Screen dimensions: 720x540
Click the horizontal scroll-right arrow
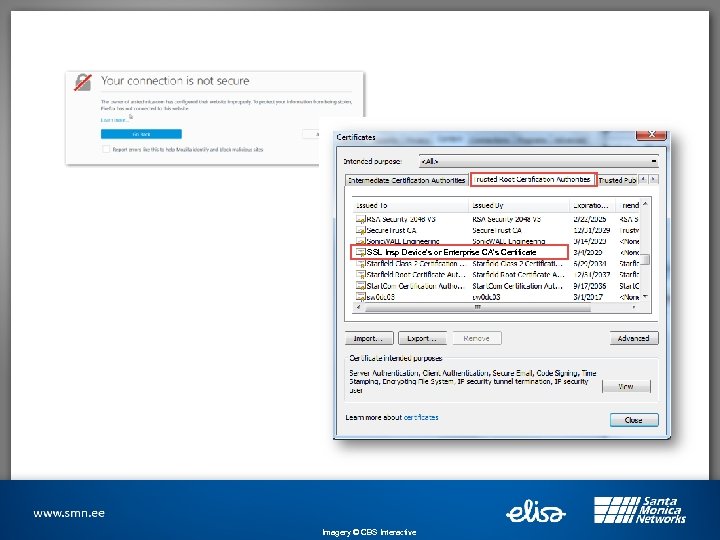click(x=634, y=307)
